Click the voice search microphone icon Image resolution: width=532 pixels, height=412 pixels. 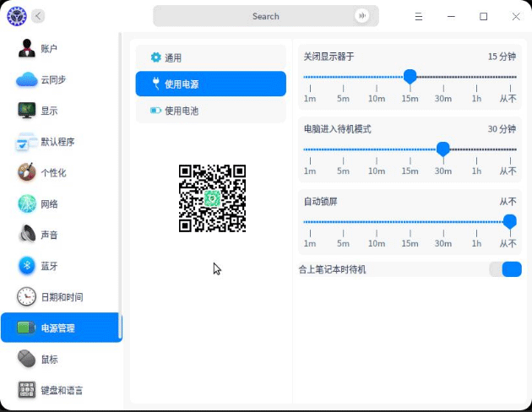361,15
